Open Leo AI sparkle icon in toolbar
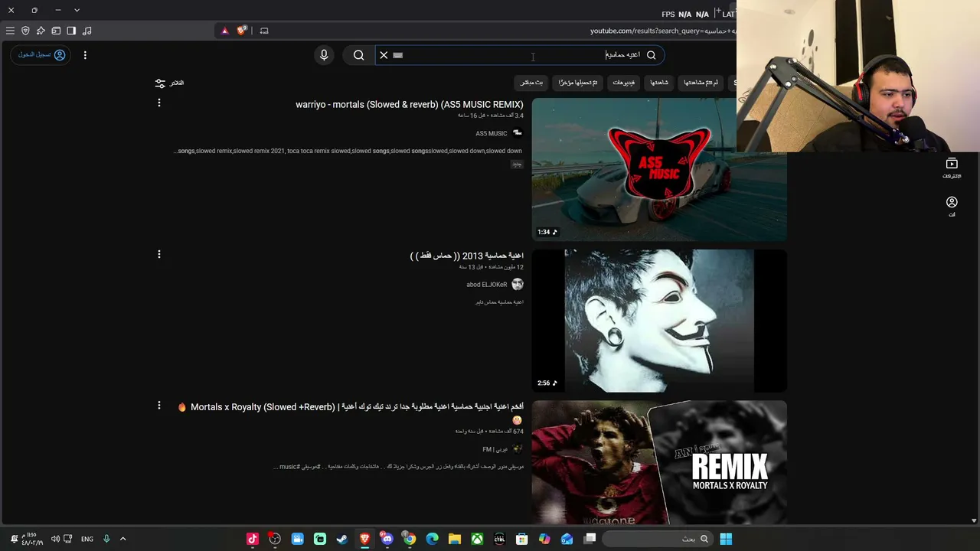Viewport: 980px width, 551px height. coord(41,31)
